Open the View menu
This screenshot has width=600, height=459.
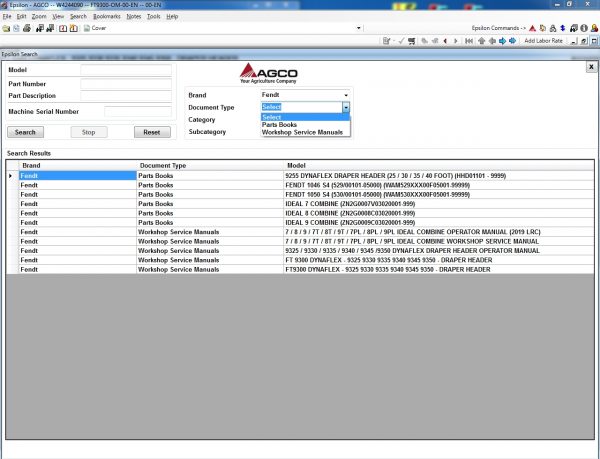[x=58, y=16]
